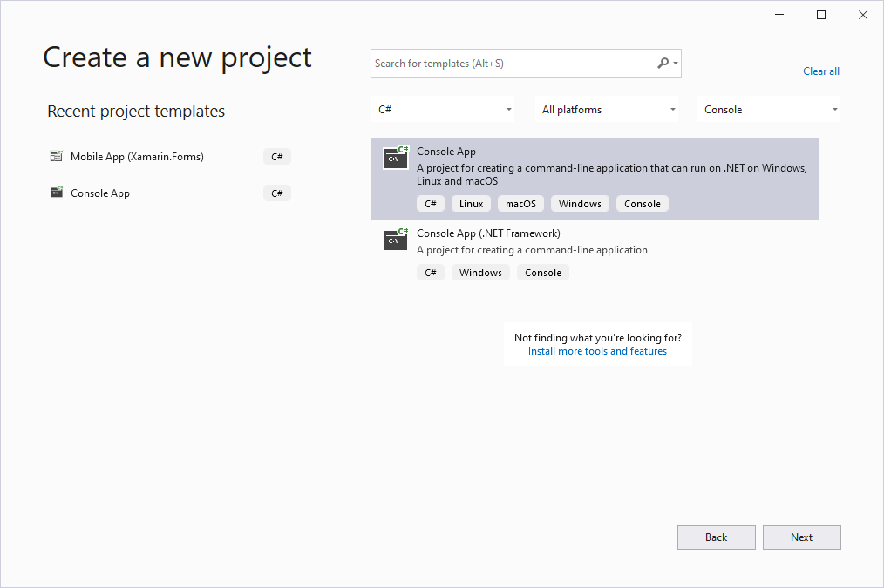Click the macOS tag on Console App
Image resolution: width=884 pixels, height=588 pixels.
tap(520, 204)
